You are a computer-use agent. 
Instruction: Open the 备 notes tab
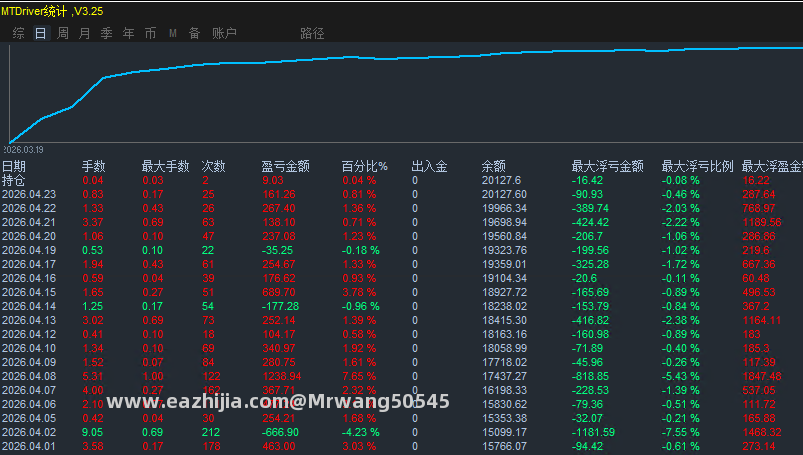195,33
